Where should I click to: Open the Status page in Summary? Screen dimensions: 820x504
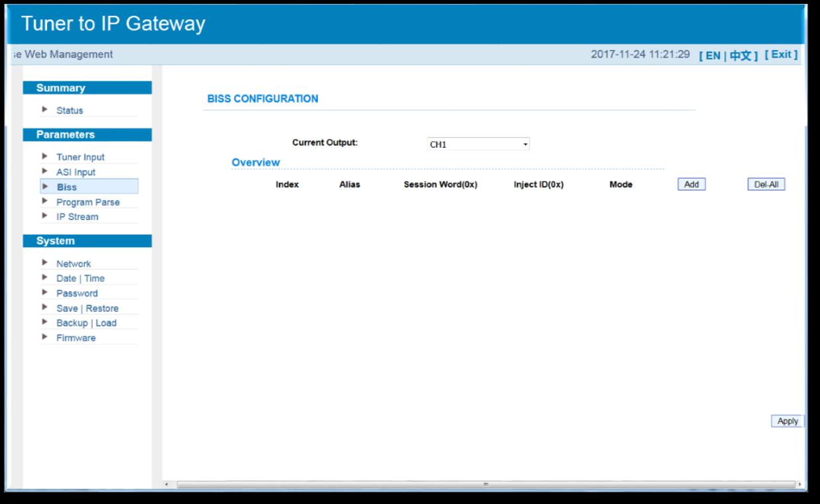coord(70,111)
